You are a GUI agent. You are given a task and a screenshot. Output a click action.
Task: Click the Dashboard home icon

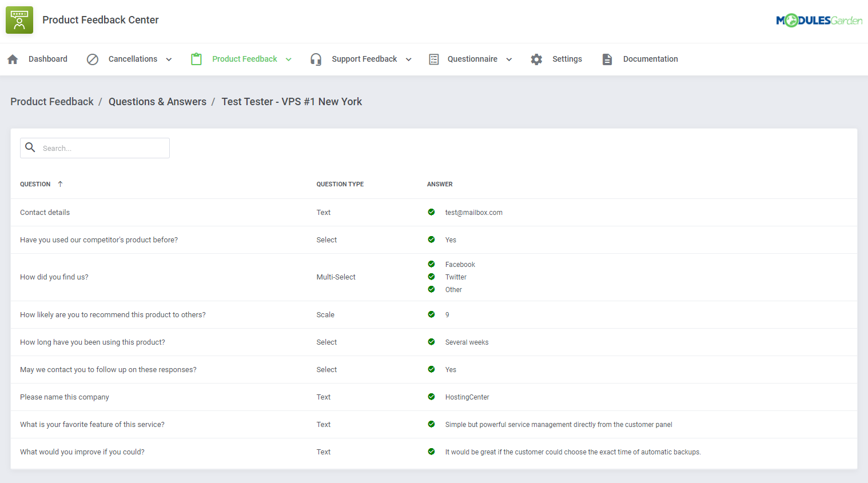pos(13,59)
